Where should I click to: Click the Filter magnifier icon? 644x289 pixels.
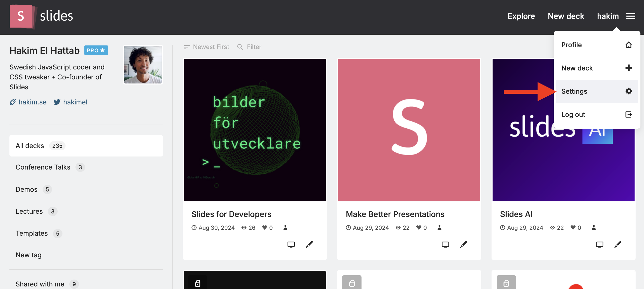(x=240, y=47)
